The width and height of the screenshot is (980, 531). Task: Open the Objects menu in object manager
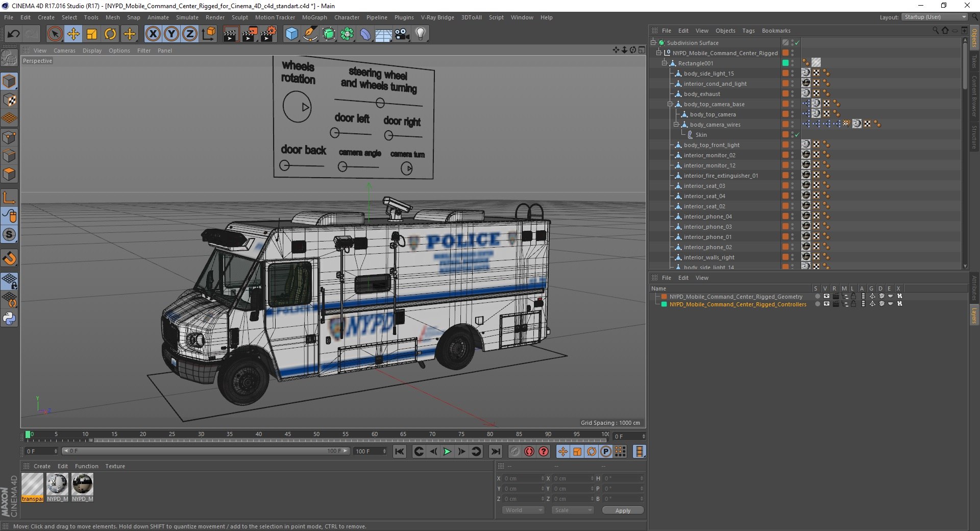(725, 31)
